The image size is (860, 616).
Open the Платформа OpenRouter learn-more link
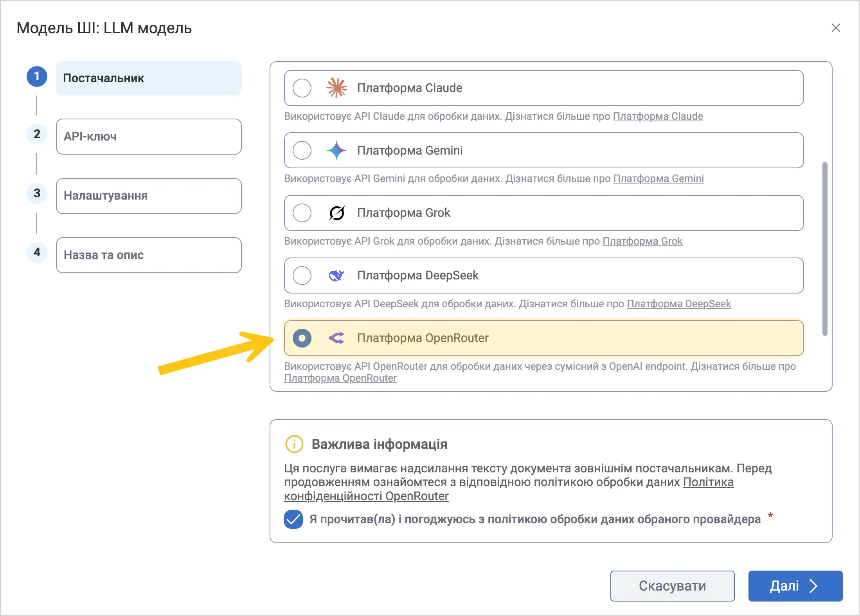[x=340, y=378]
